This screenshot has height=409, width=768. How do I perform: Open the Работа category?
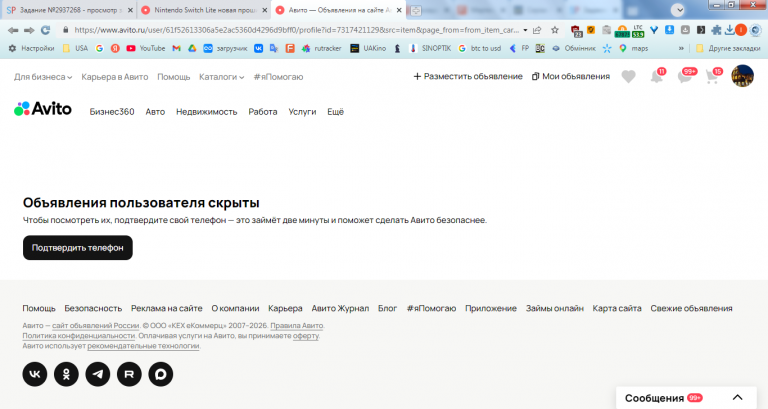click(x=263, y=112)
